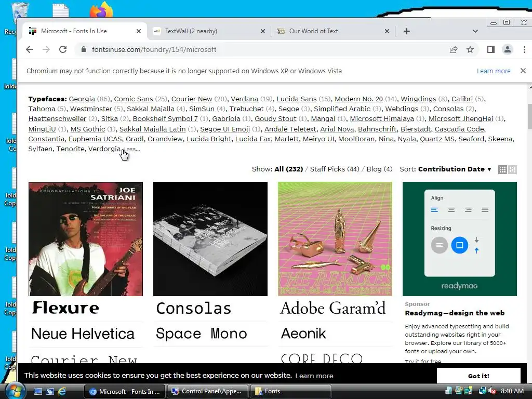The height and width of the screenshot is (399, 532).
Task: Reload the page with the refresh icon
Action: click(63, 49)
